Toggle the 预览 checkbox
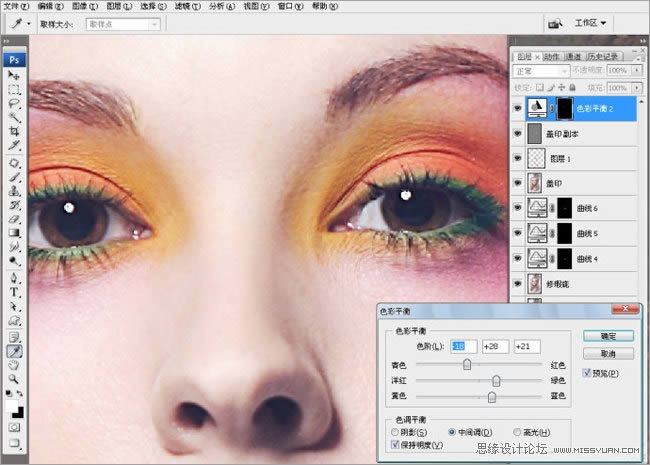 pos(587,373)
